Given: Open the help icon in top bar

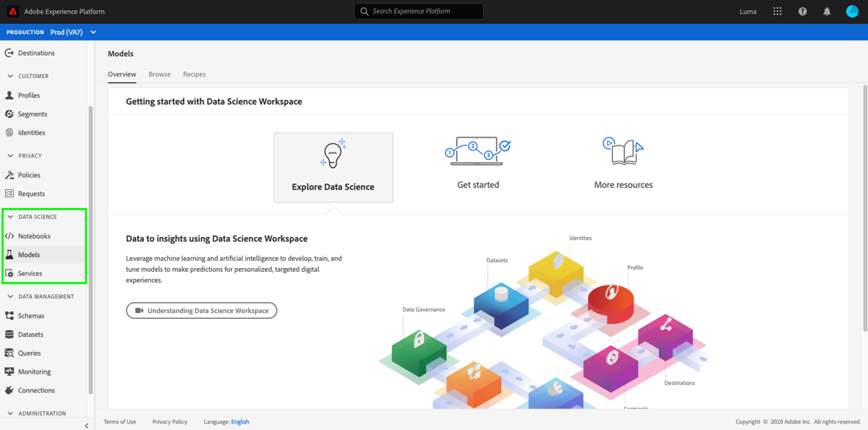Looking at the screenshot, I should [x=802, y=11].
